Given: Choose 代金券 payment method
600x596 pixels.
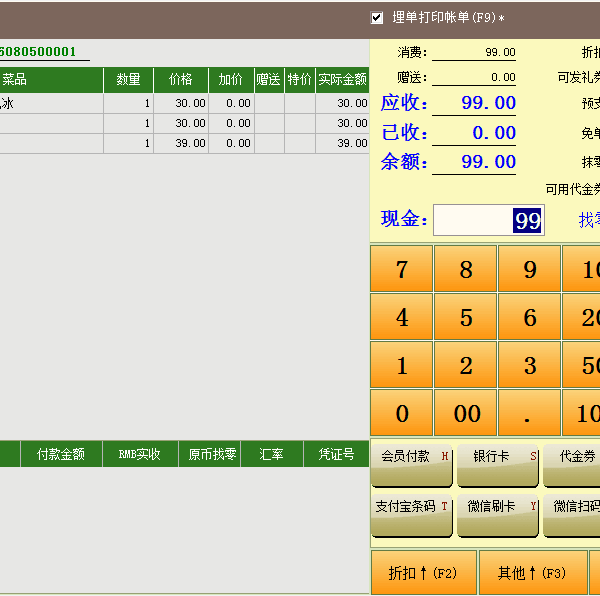Looking at the screenshot, I should point(572,465).
